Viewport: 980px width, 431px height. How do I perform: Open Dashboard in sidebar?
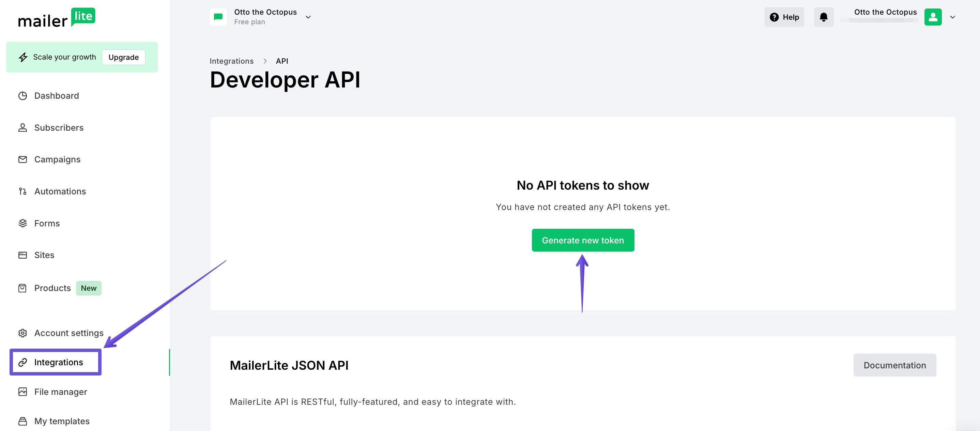coord(57,96)
